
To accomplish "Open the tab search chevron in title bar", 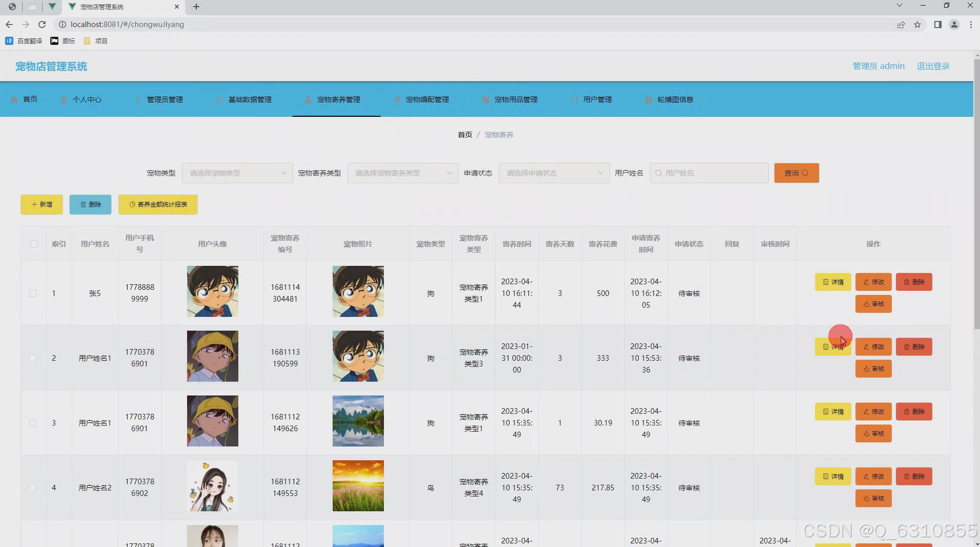I will 899,6.
